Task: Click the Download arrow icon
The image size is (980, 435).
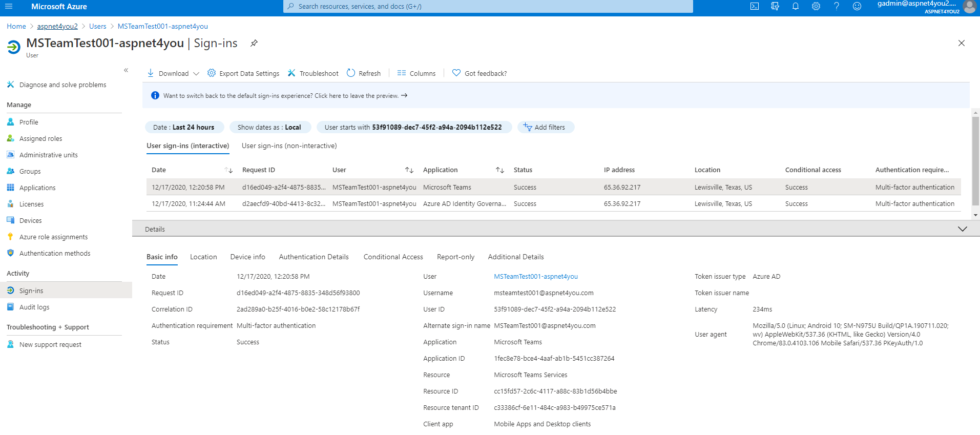Action: pos(151,73)
